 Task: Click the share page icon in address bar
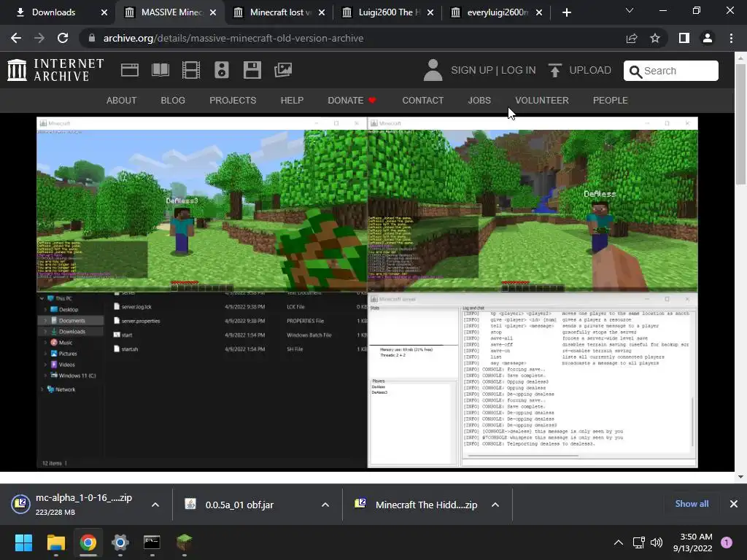pos(632,38)
